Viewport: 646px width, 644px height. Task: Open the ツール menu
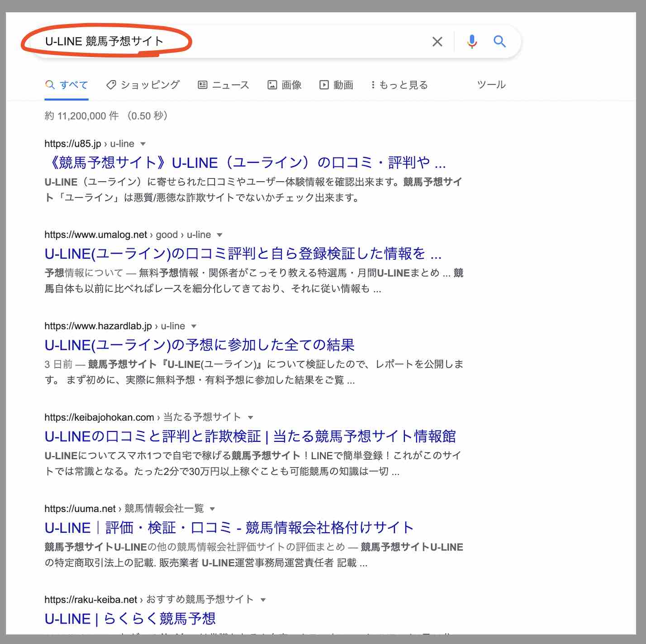point(491,85)
